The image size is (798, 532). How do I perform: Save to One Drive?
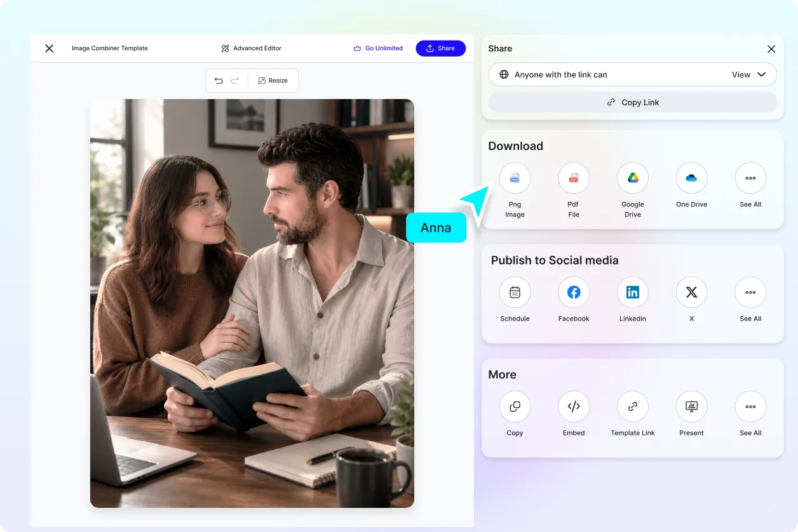point(691,178)
